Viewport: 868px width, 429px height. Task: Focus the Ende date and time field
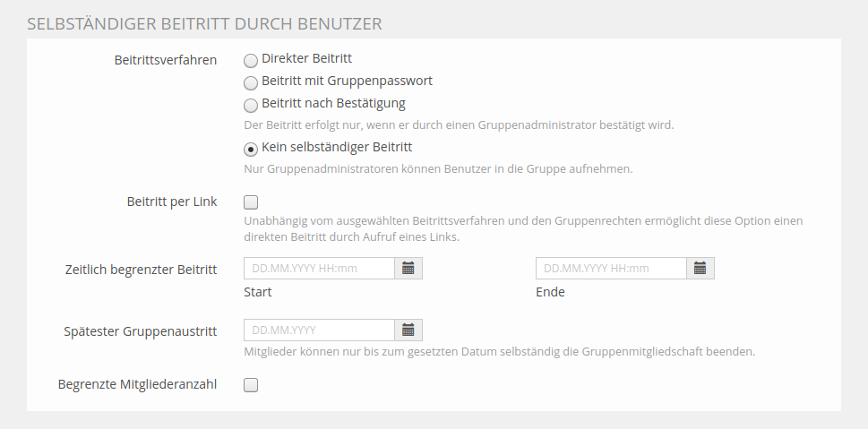click(x=611, y=269)
